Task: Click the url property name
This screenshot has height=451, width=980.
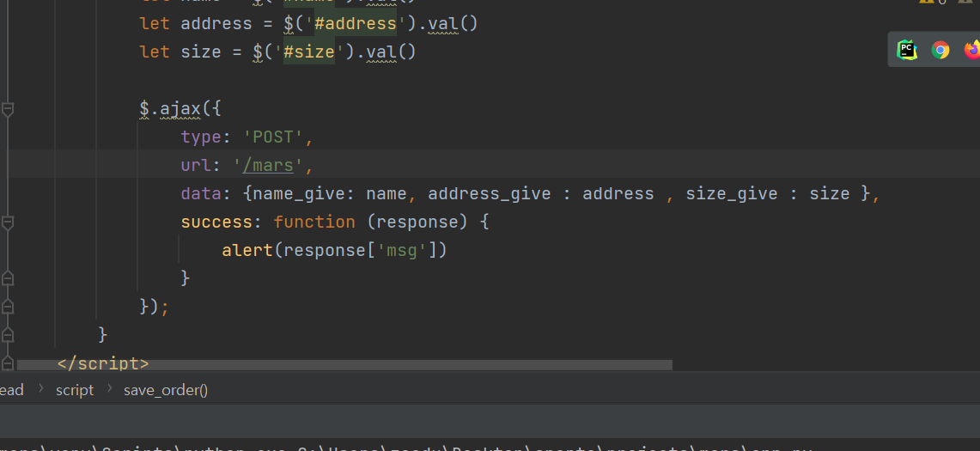Action: [x=196, y=166]
